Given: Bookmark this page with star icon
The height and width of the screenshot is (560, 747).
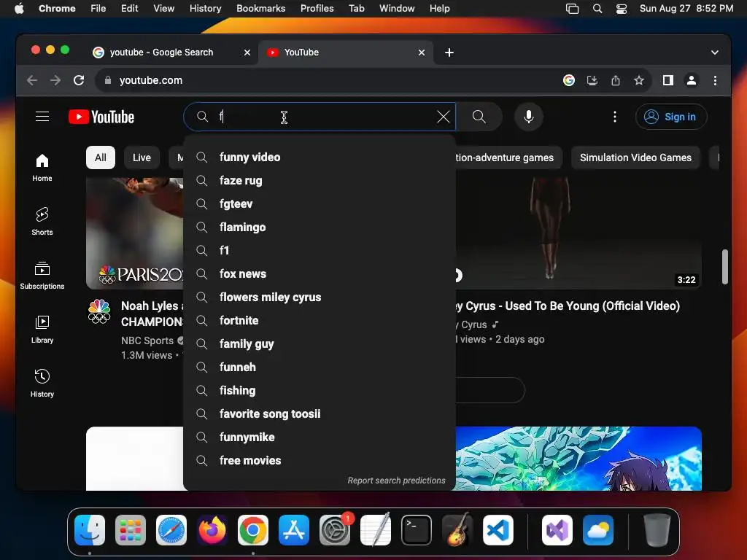Looking at the screenshot, I should point(639,80).
